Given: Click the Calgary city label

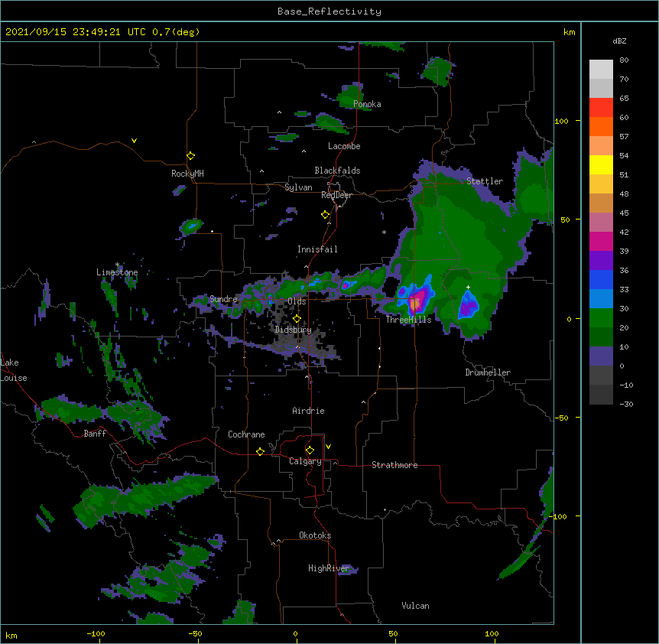Looking at the screenshot, I should pyautogui.click(x=305, y=461).
